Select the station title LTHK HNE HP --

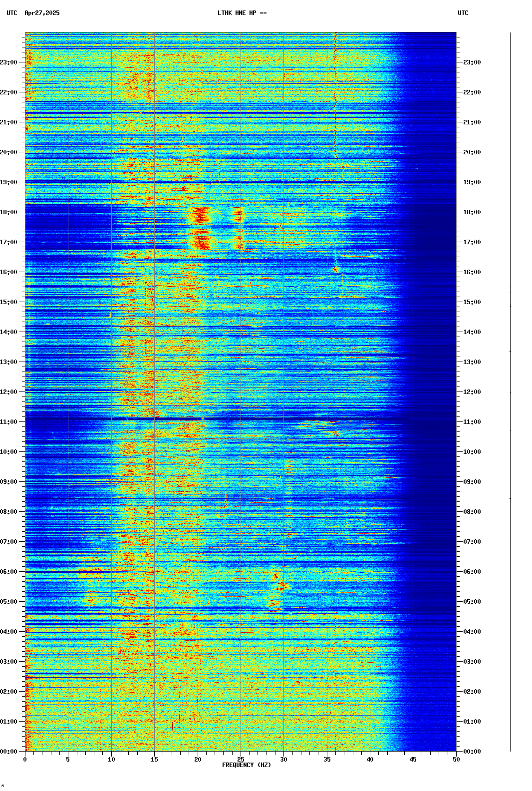tap(242, 13)
